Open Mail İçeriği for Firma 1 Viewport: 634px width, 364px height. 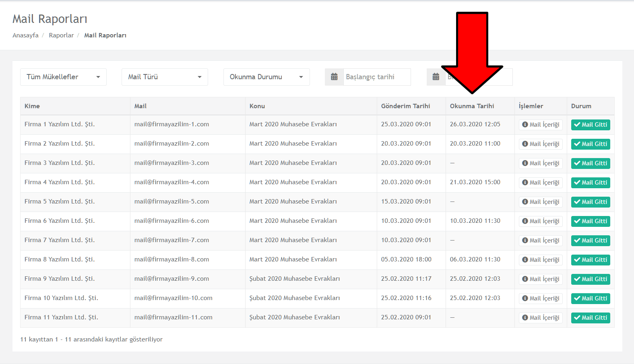(541, 125)
